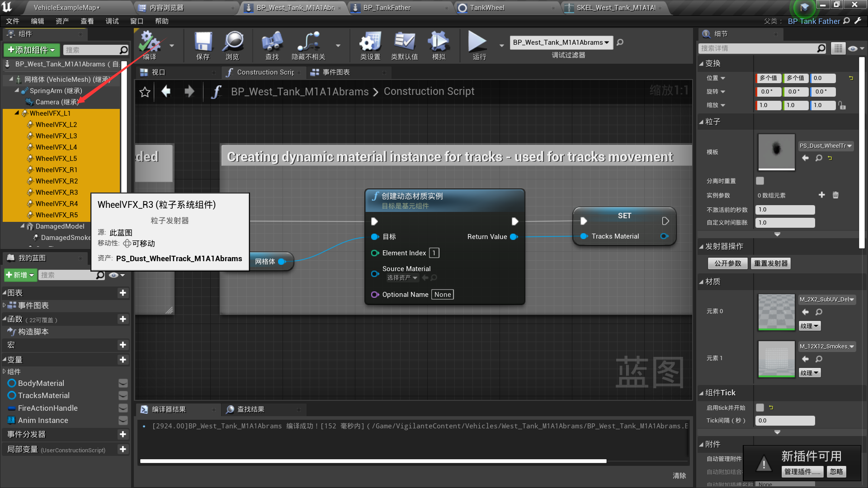This screenshot has height=488, width=868.
Task: Open the Debug menu
Action: 112,21
